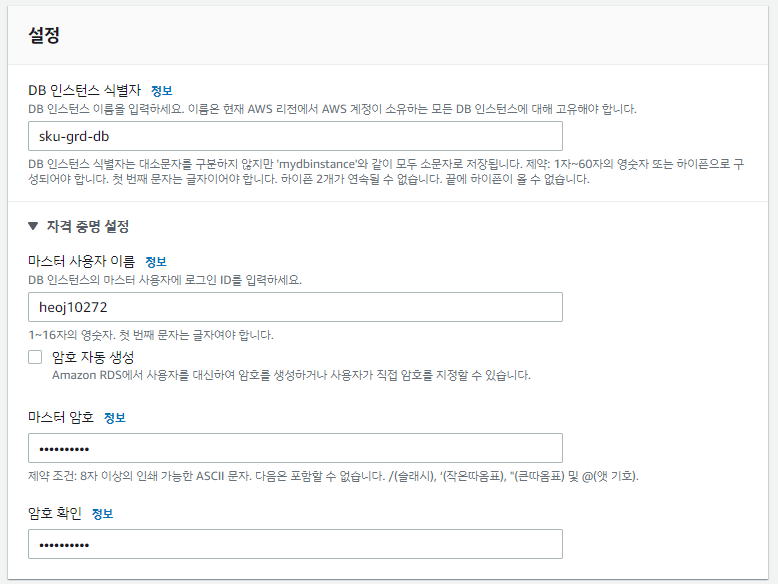
Task: Open 정보 link next to 마스터 암호
Action: tap(115, 418)
